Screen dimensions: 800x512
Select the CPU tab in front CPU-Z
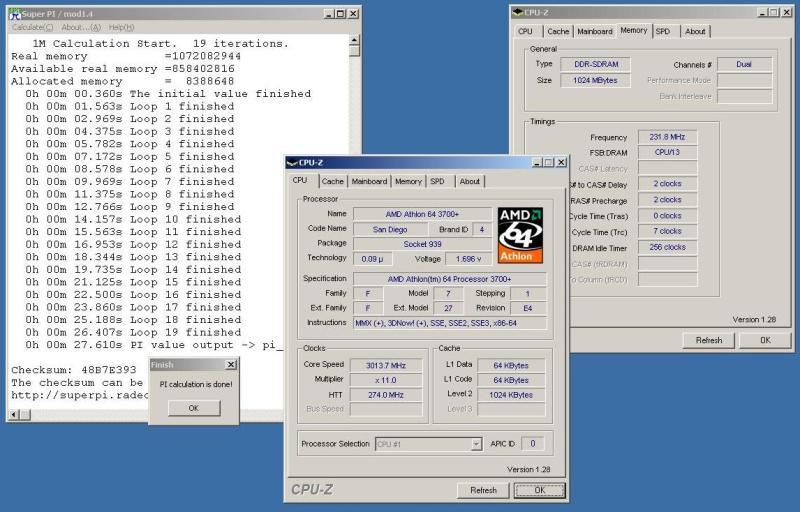click(x=300, y=181)
